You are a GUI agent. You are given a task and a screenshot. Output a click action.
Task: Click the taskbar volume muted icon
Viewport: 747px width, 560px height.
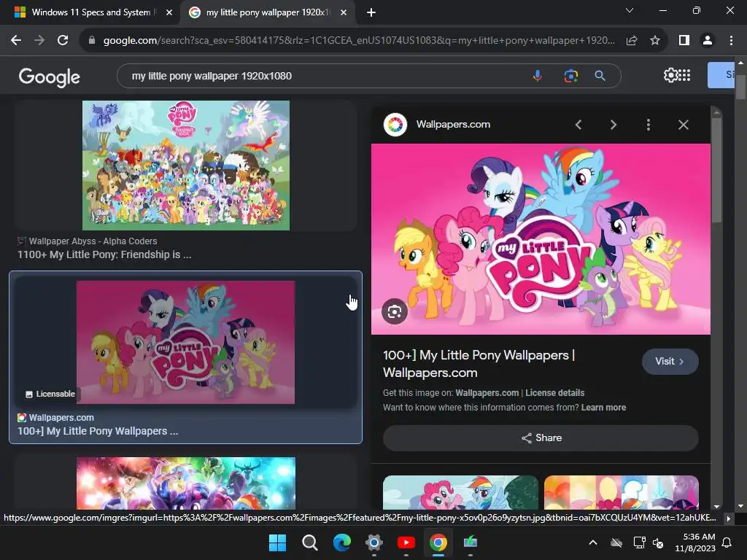pos(658,542)
